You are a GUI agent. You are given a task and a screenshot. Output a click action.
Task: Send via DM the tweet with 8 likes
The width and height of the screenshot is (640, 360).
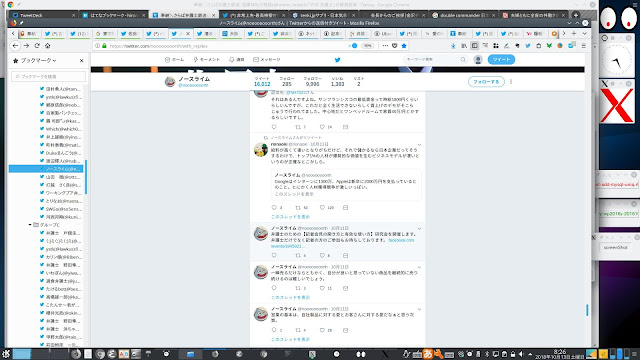click(x=345, y=255)
